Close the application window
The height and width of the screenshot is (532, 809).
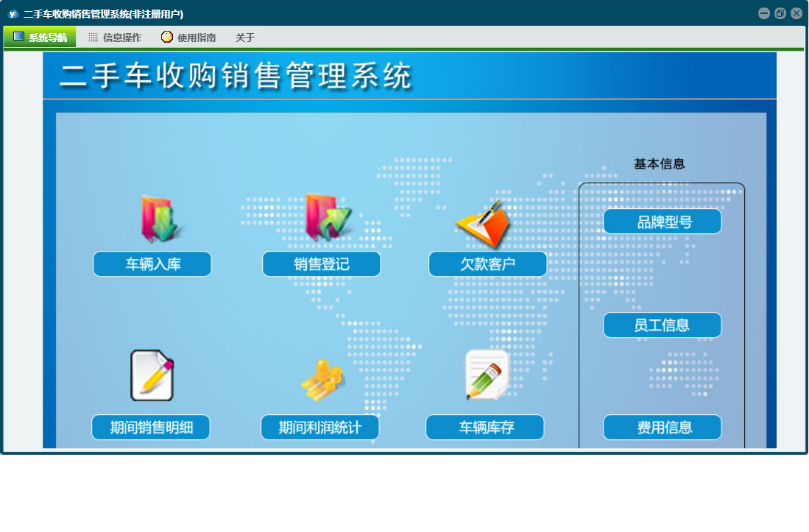click(x=796, y=13)
